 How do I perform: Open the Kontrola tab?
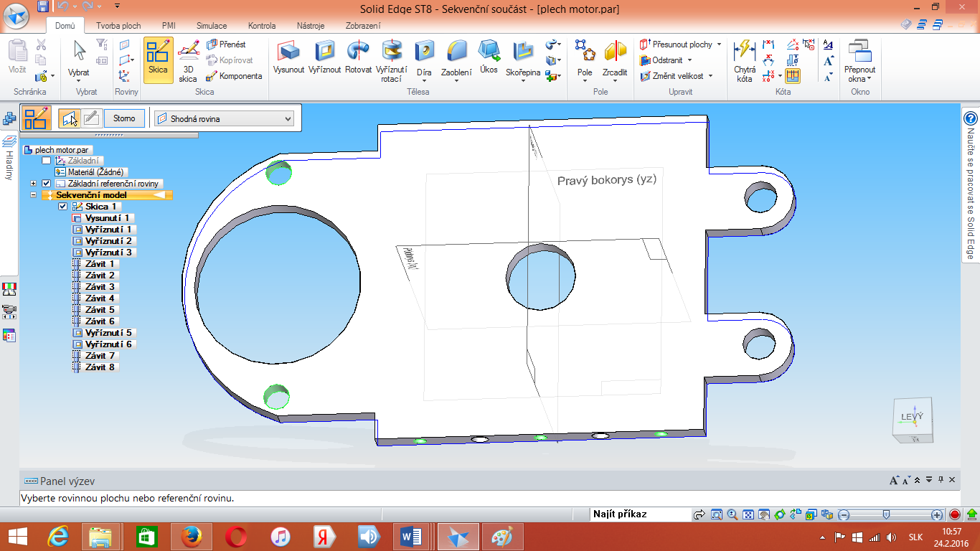(x=262, y=26)
